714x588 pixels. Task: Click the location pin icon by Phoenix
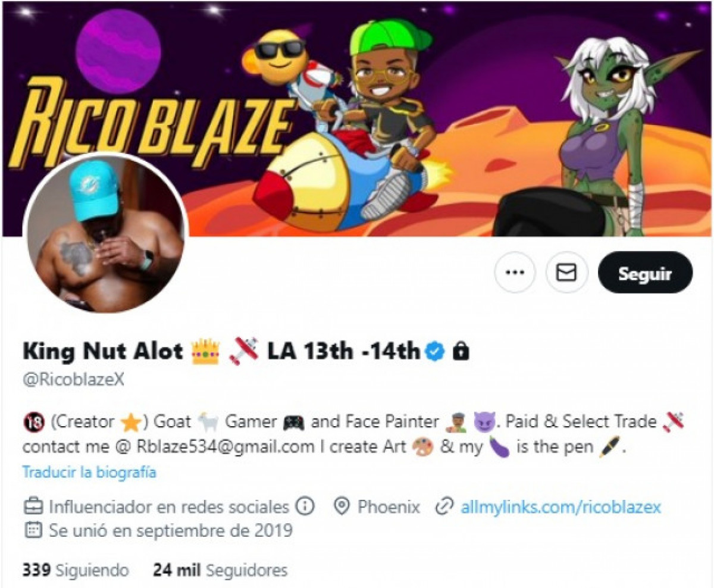pos(341,507)
